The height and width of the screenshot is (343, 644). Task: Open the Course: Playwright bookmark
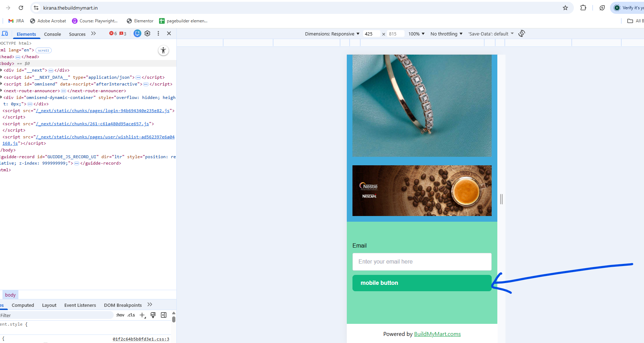[95, 21]
